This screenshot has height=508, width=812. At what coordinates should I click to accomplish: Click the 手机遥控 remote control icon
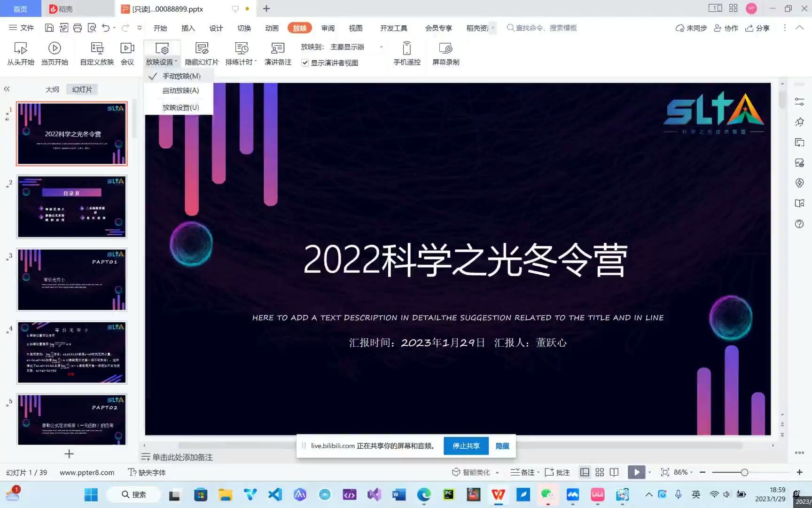point(406,53)
